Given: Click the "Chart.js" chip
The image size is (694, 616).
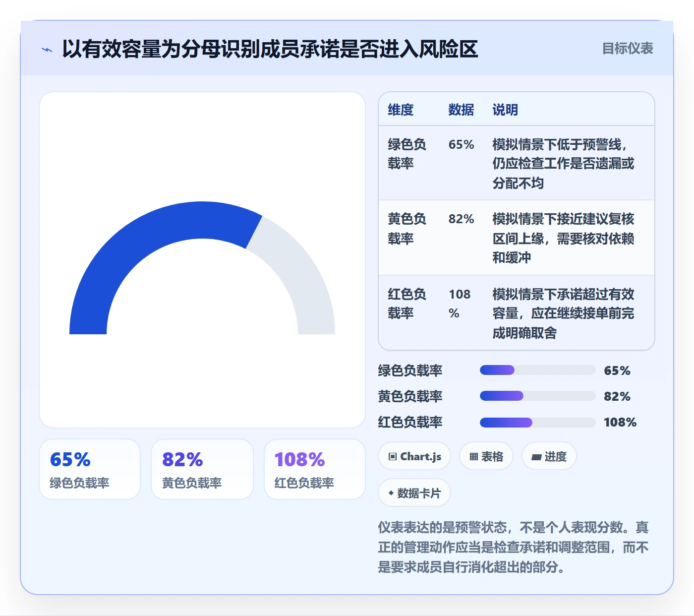Looking at the screenshot, I should tap(414, 456).
